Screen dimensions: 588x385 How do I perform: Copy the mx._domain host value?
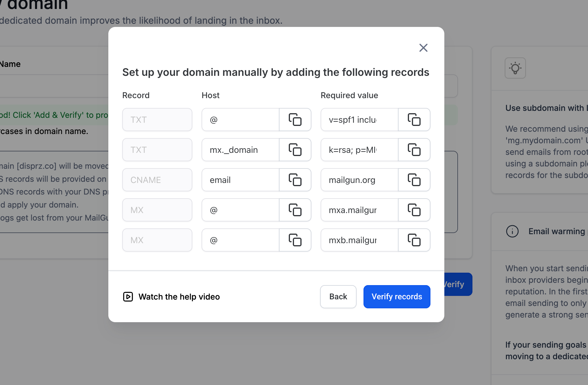[295, 150]
